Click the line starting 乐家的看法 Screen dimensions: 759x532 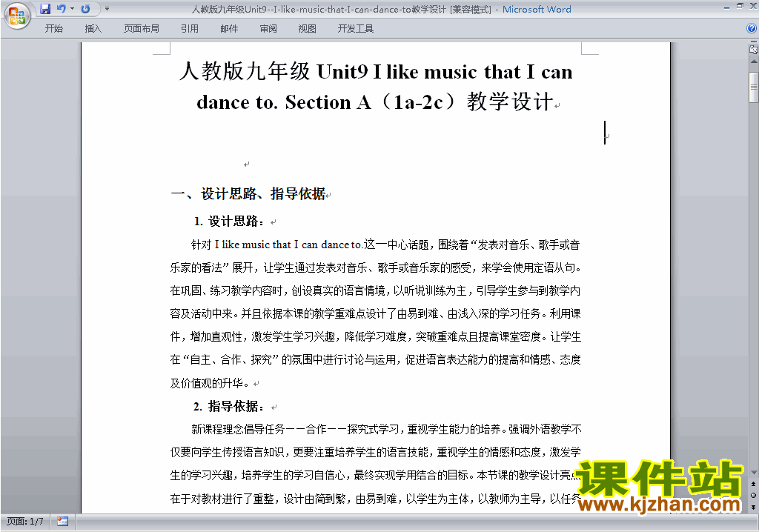(x=376, y=267)
